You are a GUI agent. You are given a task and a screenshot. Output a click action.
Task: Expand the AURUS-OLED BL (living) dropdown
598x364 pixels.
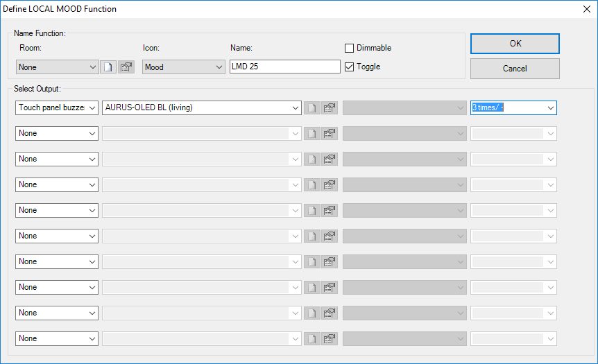[201, 107]
